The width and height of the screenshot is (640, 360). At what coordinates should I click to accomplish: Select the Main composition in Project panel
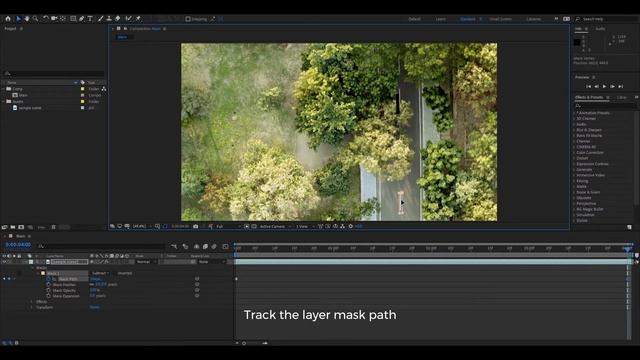(23, 95)
